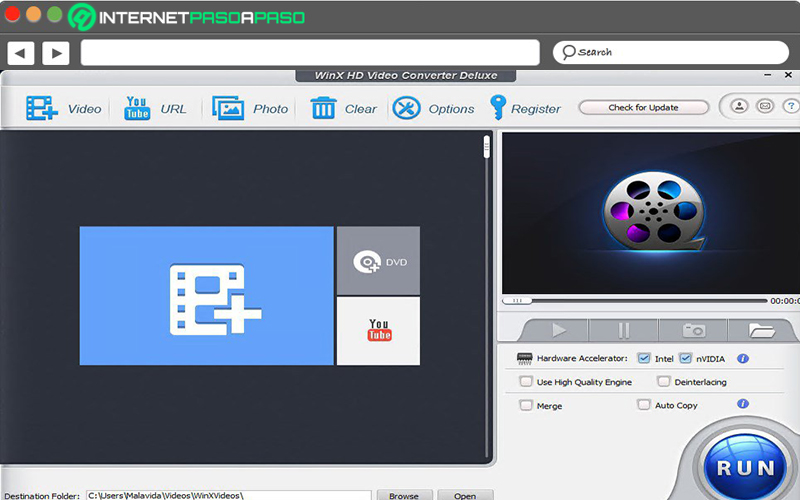Screen dimensions: 800x500
Task: Click the blue RUN button
Action: pyautogui.click(x=745, y=467)
